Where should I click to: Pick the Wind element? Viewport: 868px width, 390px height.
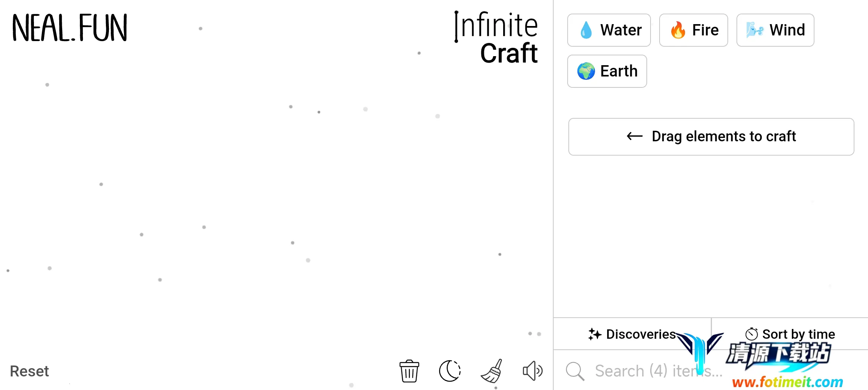tap(775, 30)
